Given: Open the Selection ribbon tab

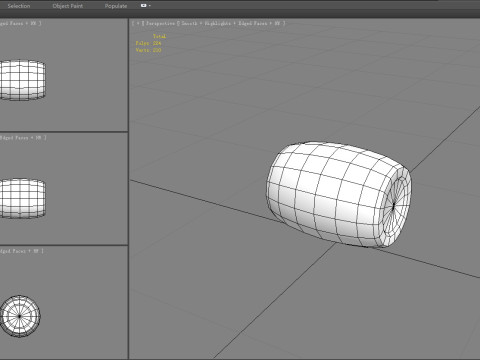Looking at the screenshot, I should point(19,6).
